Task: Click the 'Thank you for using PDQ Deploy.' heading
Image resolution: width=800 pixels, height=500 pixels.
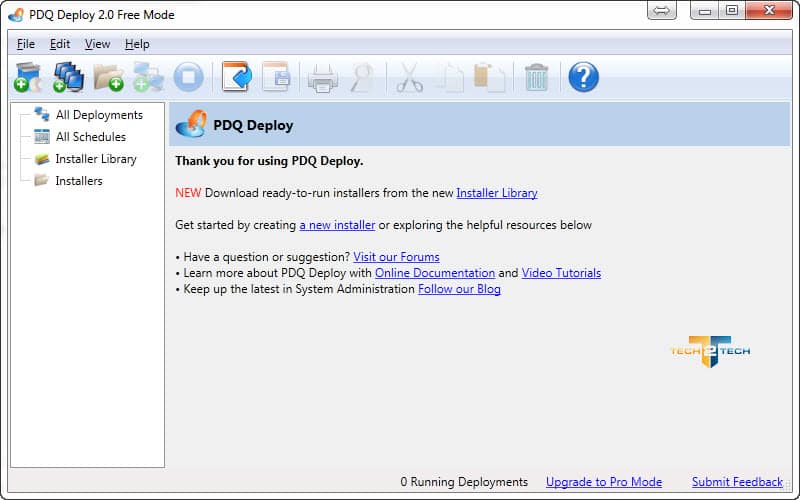Action: [x=269, y=161]
